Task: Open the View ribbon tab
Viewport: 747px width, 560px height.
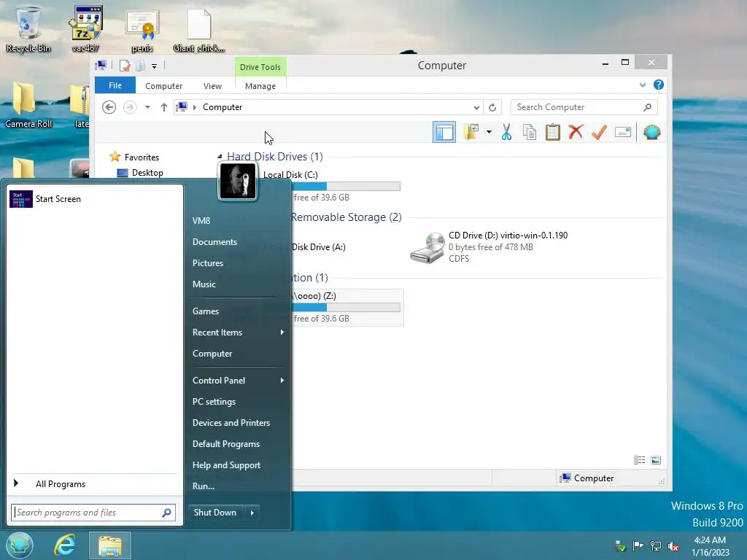Action: click(x=212, y=86)
